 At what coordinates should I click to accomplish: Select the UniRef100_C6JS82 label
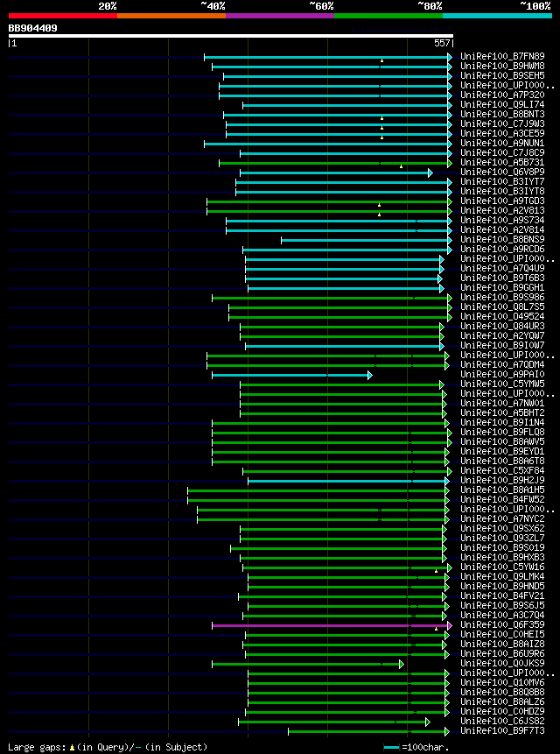pos(502,721)
